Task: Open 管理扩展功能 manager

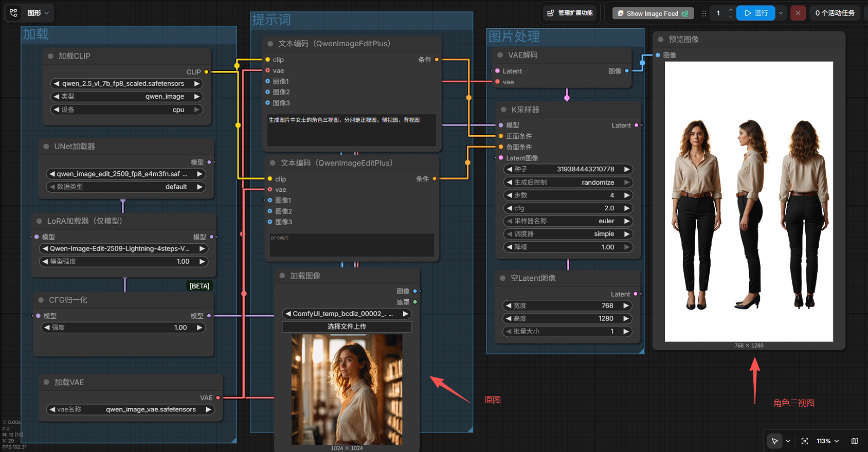Action: click(570, 13)
